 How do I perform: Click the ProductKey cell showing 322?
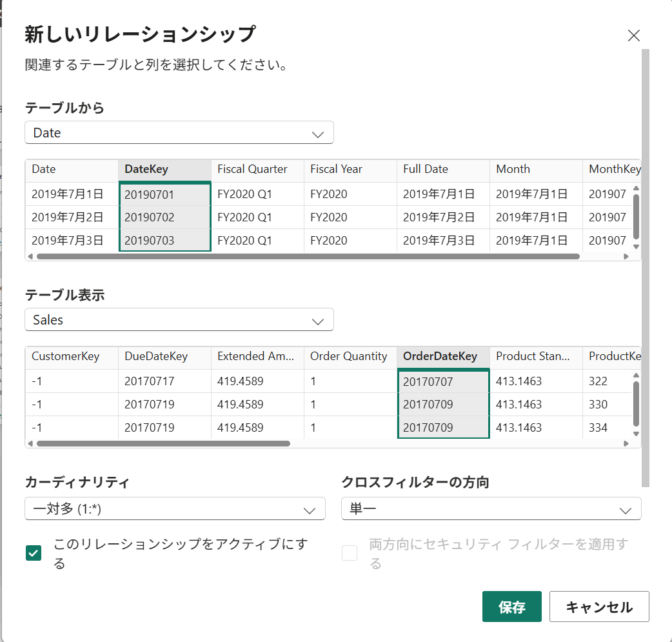pyautogui.click(x=608, y=381)
